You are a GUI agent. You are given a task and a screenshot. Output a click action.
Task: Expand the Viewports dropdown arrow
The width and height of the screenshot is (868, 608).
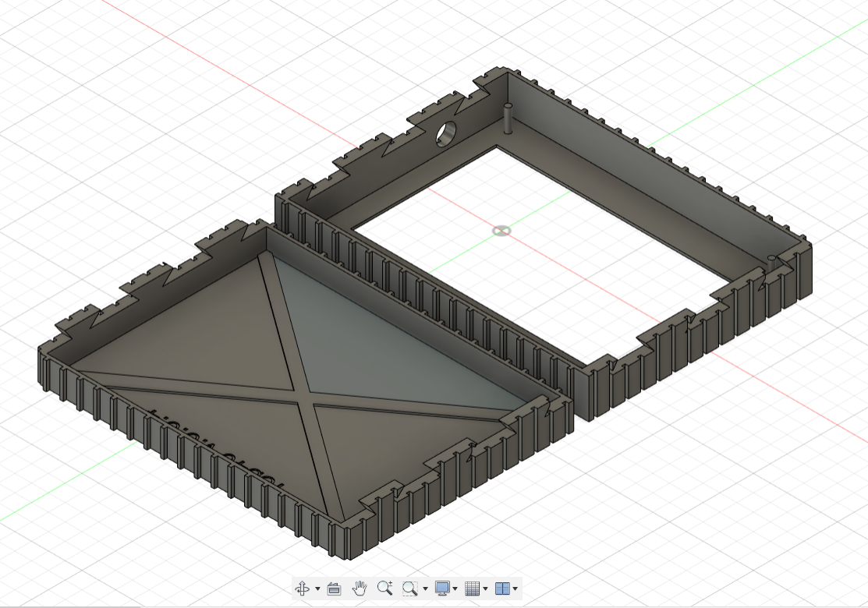click(x=515, y=589)
